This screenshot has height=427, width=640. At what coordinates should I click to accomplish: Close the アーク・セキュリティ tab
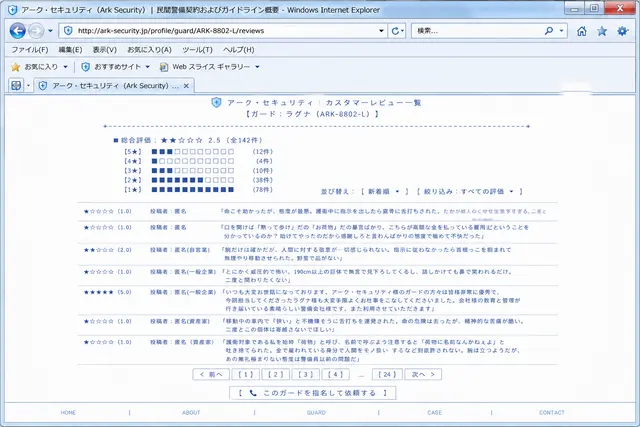coord(186,86)
